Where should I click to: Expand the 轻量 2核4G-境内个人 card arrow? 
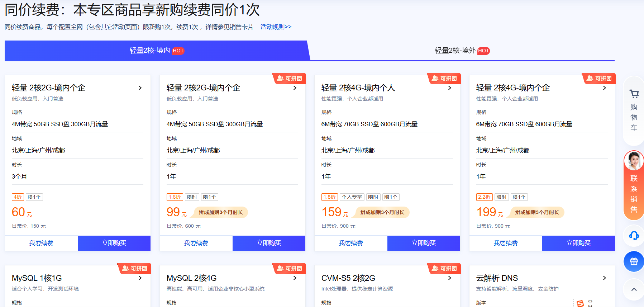450,88
